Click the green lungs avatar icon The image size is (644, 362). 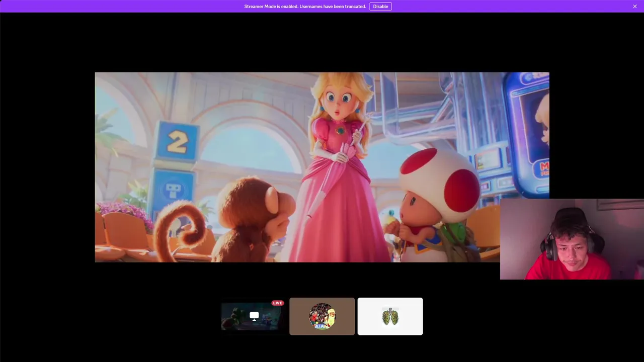coord(390,317)
